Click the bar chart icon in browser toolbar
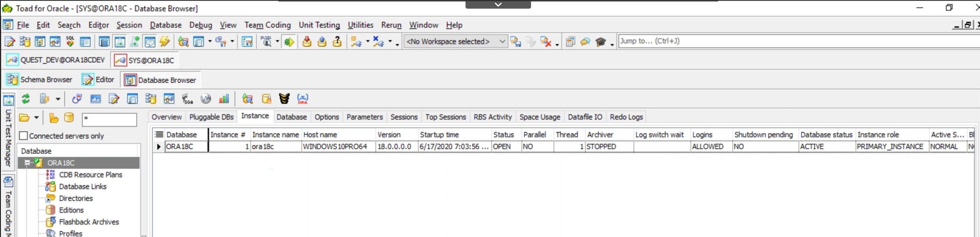Screen dimensions: 980x237 (x=224, y=99)
